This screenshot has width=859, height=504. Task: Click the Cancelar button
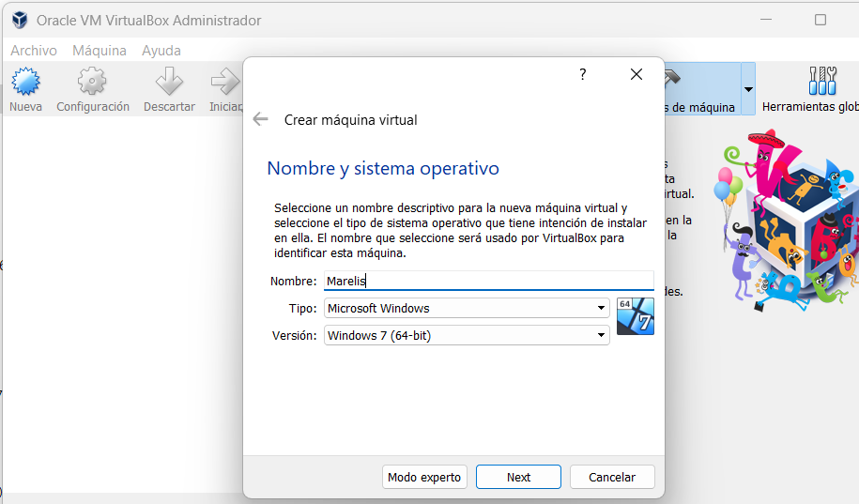[612, 477]
